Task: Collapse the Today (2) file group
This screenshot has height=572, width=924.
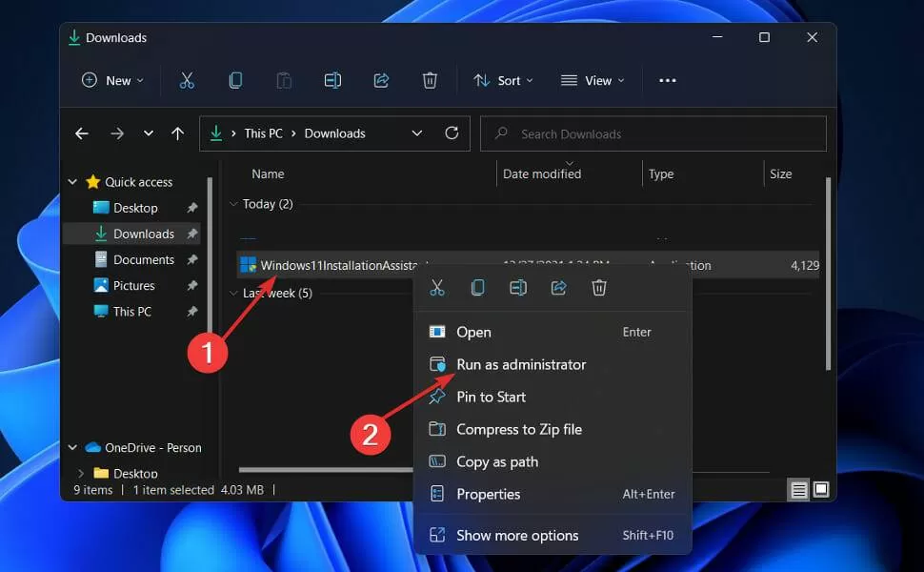Action: [x=233, y=204]
